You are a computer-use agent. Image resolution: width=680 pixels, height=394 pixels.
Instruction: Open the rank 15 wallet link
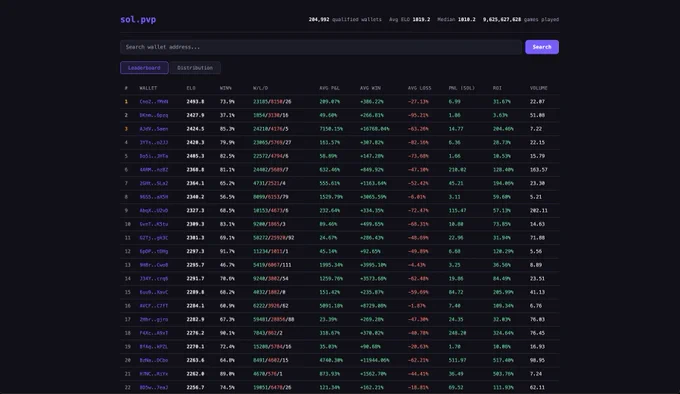coord(154,292)
